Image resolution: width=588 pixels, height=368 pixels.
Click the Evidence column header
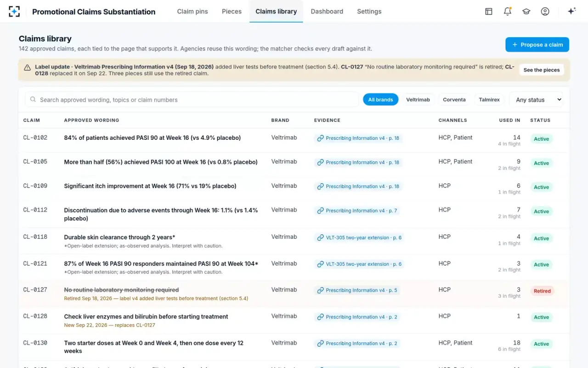coord(327,120)
